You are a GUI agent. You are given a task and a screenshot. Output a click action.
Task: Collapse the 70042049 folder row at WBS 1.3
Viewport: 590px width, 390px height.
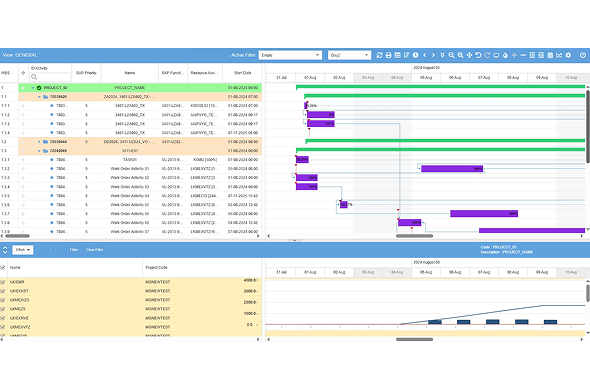pos(39,151)
